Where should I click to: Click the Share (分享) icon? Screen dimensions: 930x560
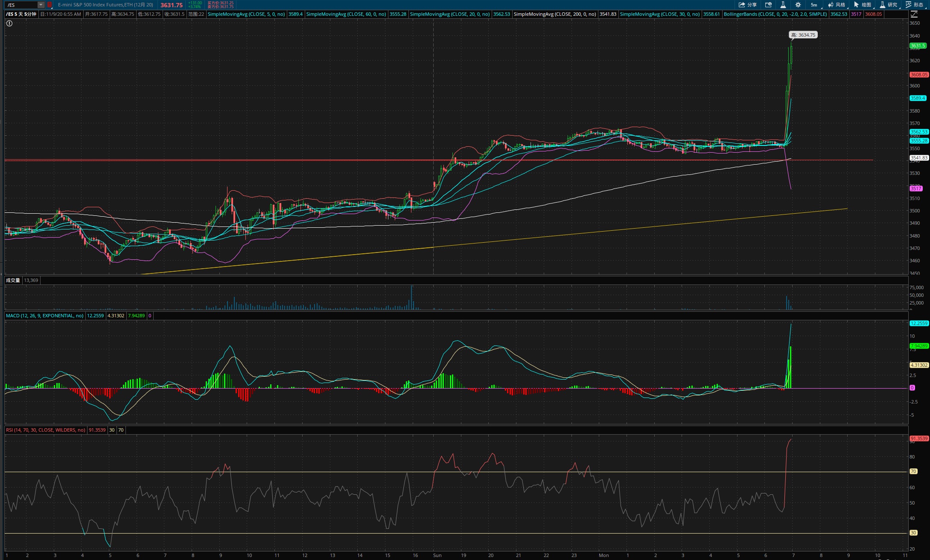[x=748, y=5]
